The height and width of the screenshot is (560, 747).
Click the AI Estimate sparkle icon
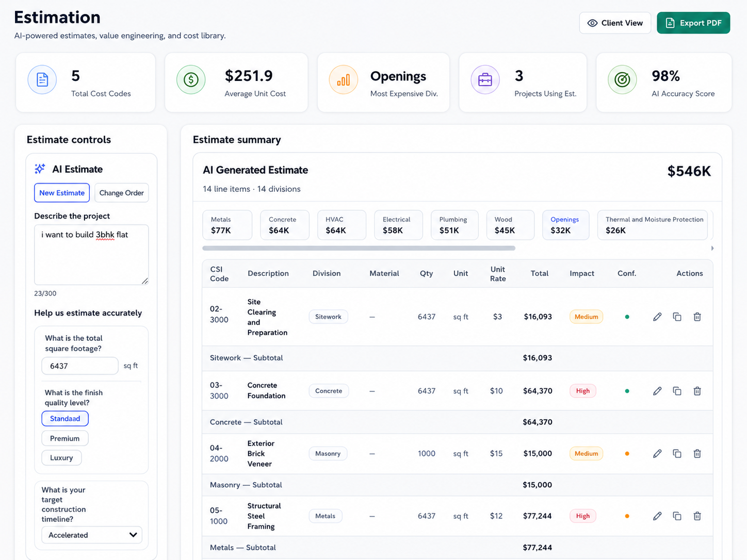(x=40, y=169)
